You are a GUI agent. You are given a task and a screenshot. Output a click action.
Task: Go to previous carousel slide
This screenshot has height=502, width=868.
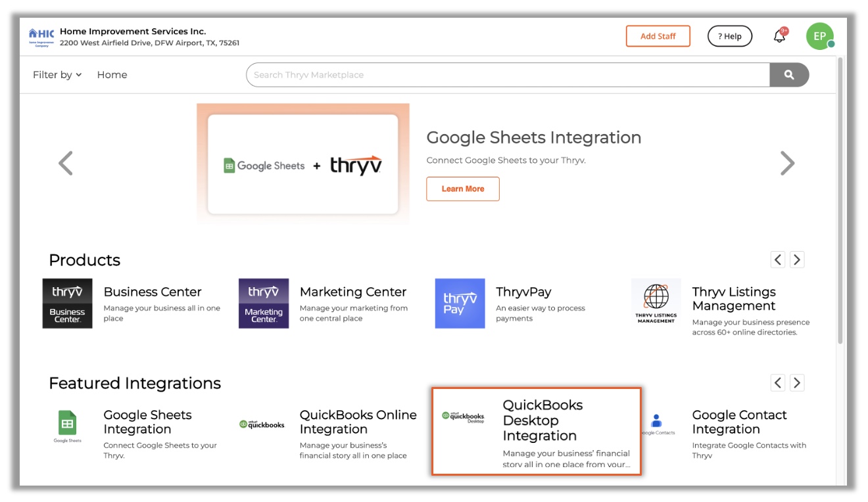[x=65, y=163]
